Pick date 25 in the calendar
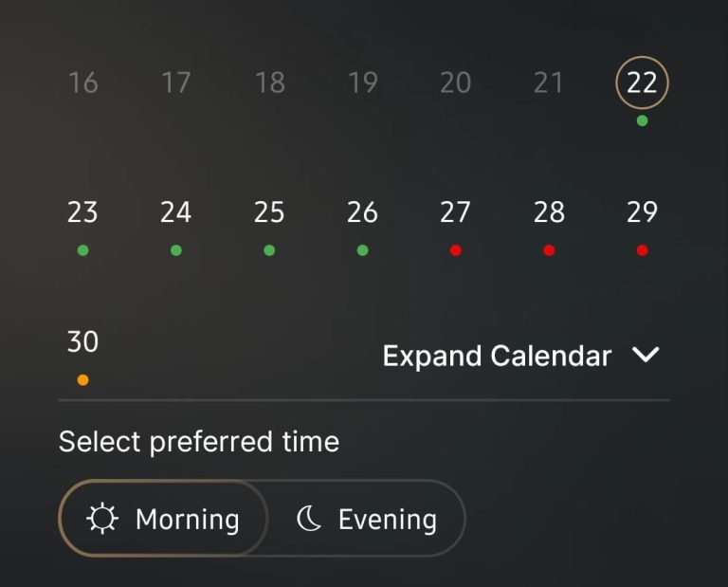Image resolution: width=728 pixels, height=587 pixels. pyautogui.click(x=269, y=212)
